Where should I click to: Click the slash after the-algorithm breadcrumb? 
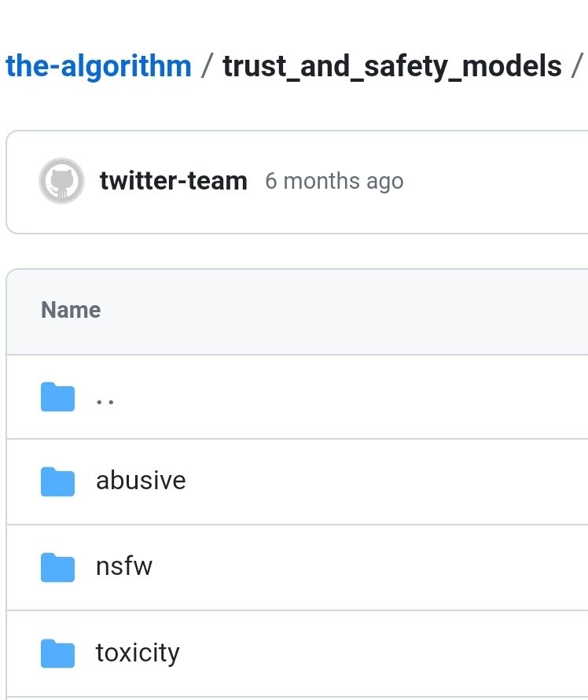pyautogui.click(x=207, y=66)
